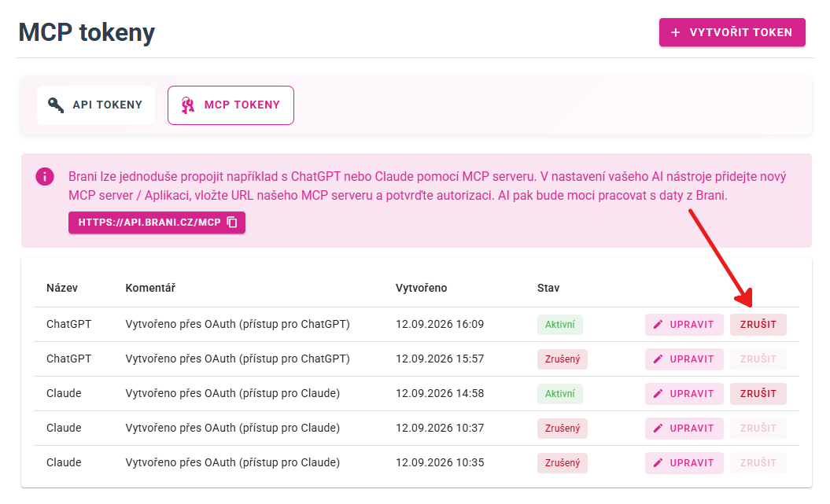Click the date 12.09.2026 10:37
Image resolution: width=830 pixels, height=504 pixels.
[x=440, y=428]
